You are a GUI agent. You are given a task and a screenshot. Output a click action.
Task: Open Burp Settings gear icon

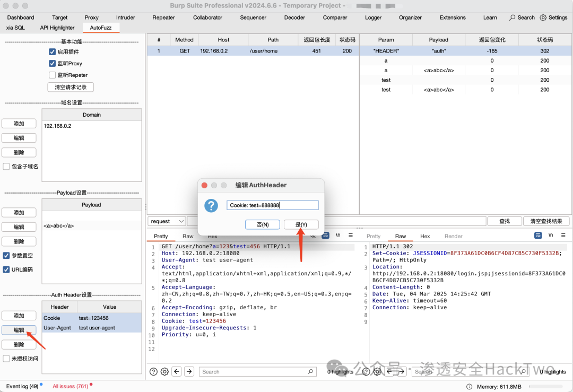[x=543, y=18]
